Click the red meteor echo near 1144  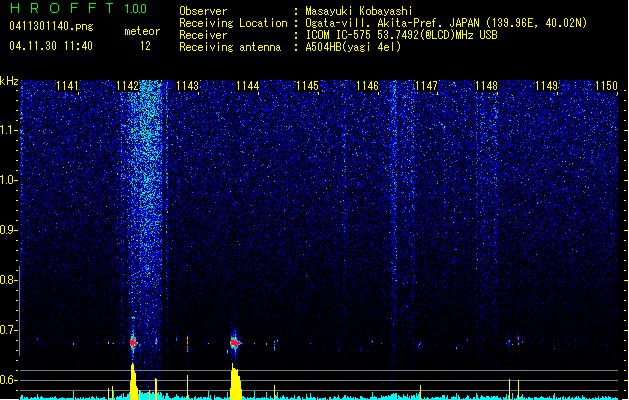coord(235,343)
